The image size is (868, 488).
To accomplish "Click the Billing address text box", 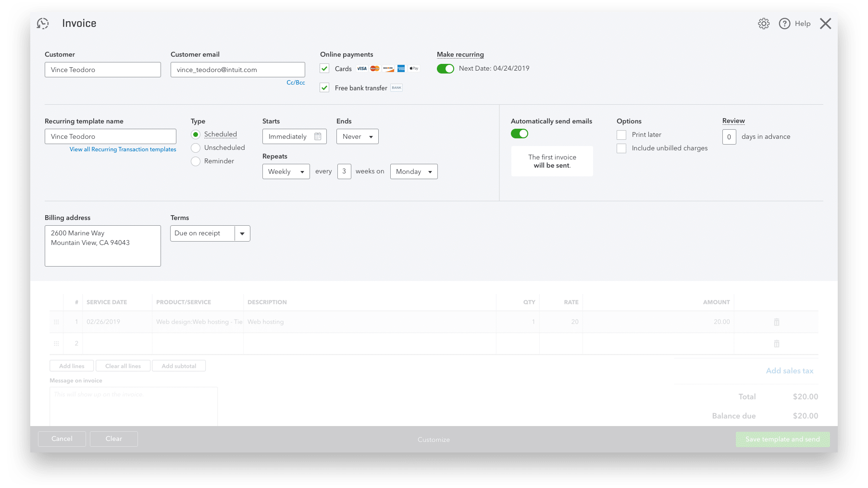I will coord(103,246).
